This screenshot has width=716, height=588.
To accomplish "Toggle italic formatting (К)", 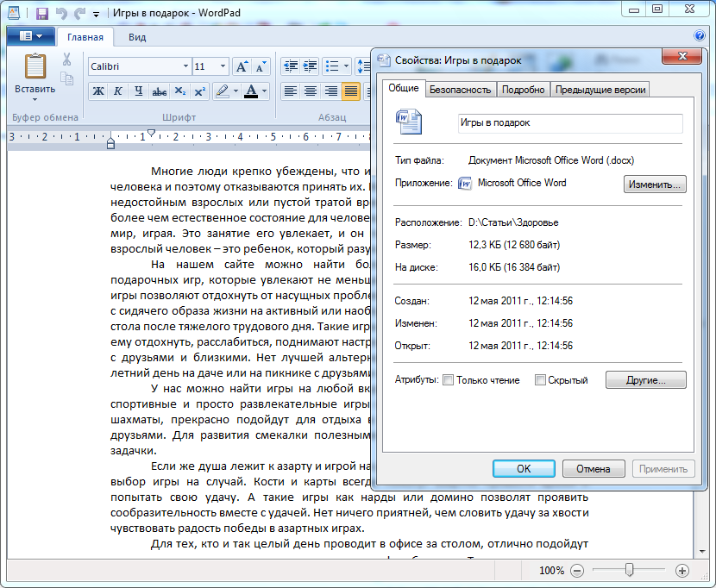I will [117, 91].
